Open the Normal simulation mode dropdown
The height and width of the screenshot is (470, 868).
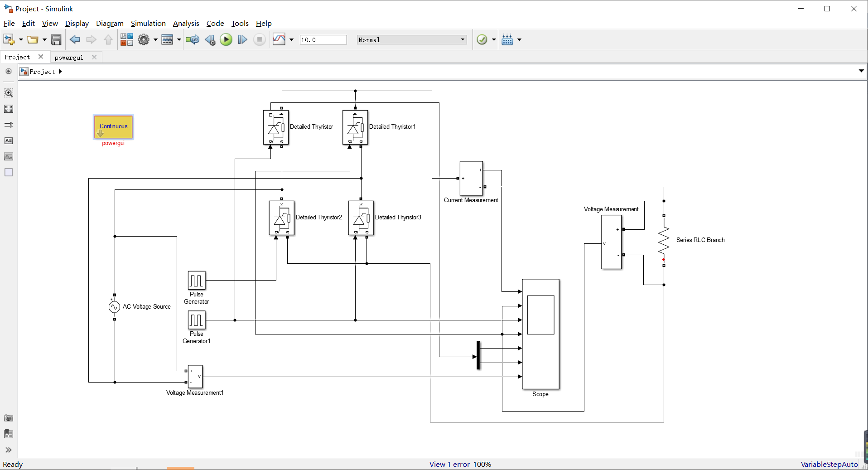(x=412, y=40)
